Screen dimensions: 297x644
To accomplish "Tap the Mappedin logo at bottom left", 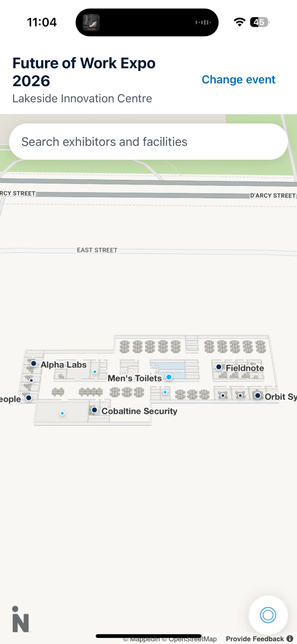I will [x=21, y=619].
